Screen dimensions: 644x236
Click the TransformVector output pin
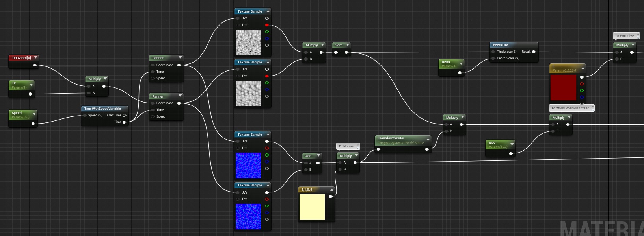click(427, 149)
